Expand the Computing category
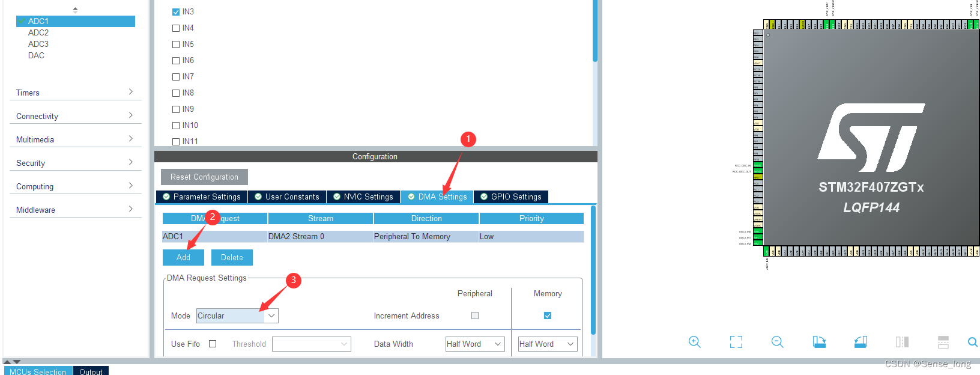Image resolution: width=980 pixels, height=375 pixels. click(x=76, y=186)
